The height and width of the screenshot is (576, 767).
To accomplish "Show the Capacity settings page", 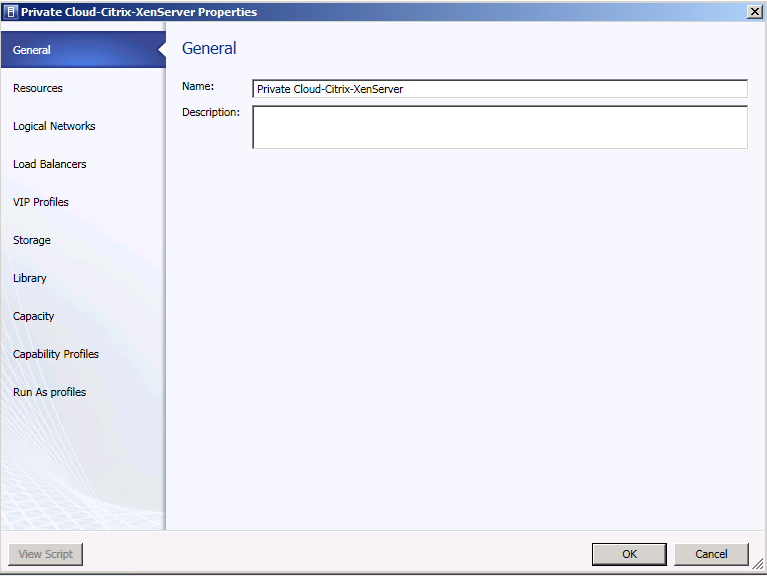I will click(33, 316).
